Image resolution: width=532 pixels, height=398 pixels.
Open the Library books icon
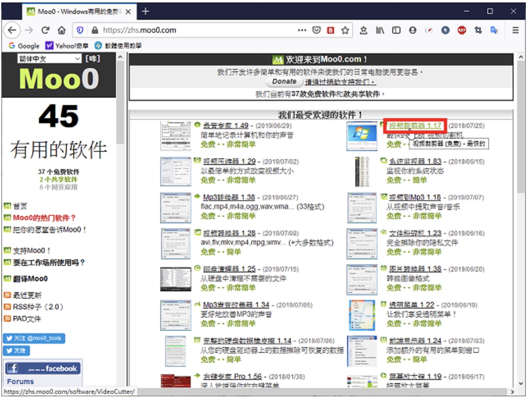click(x=380, y=30)
